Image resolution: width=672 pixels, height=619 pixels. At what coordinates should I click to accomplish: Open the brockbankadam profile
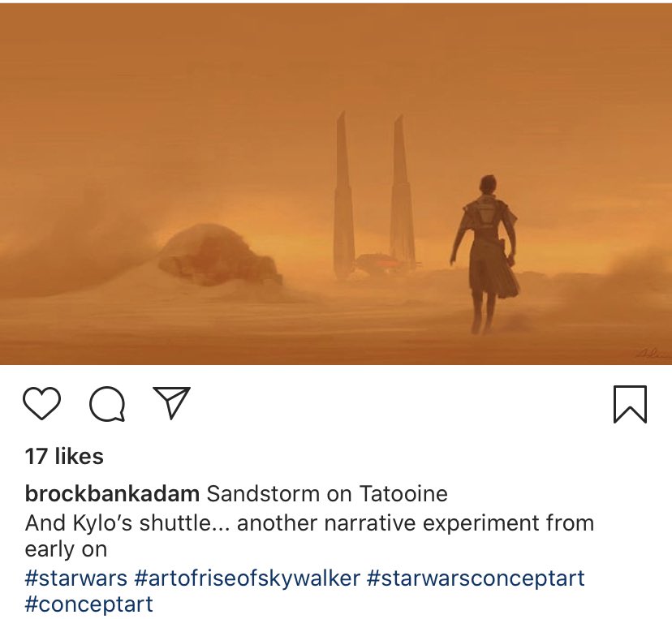tap(112, 493)
